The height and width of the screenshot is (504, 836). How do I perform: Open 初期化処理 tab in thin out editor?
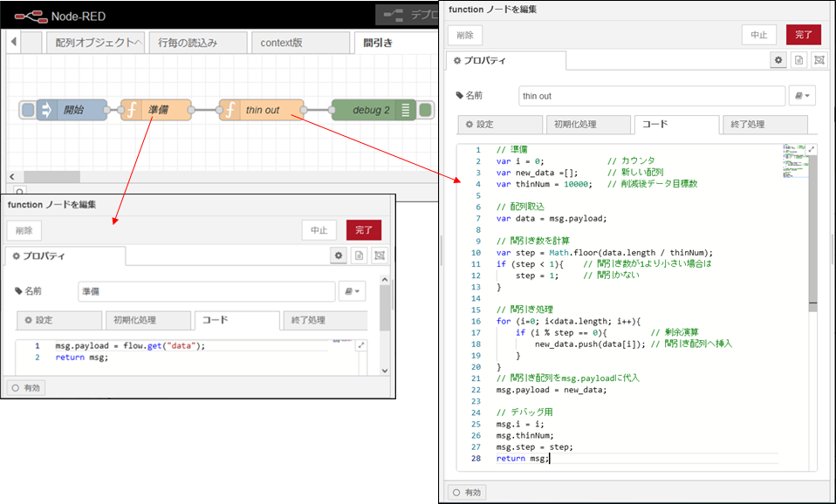coord(587,125)
